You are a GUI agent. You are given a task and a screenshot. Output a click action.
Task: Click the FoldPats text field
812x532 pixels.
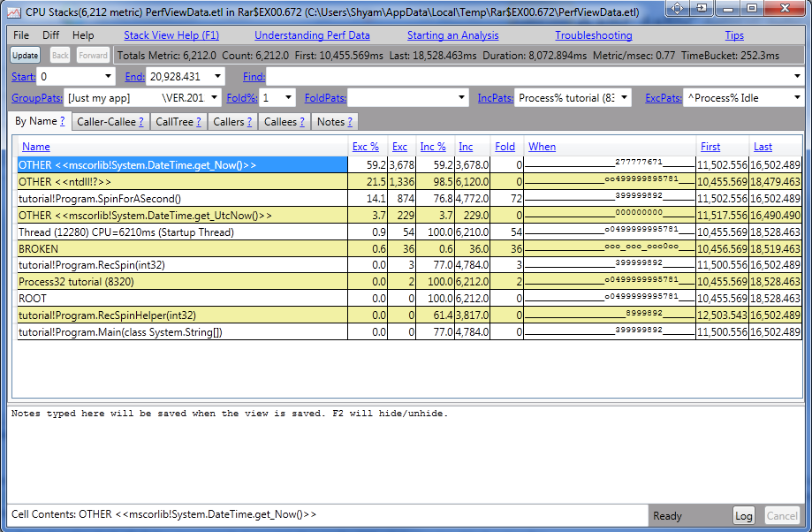(x=402, y=97)
